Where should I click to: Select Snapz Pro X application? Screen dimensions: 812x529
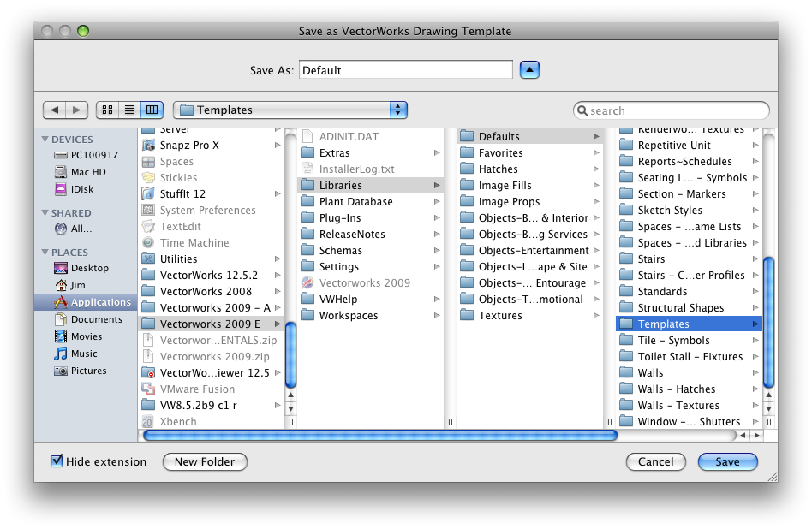189,146
